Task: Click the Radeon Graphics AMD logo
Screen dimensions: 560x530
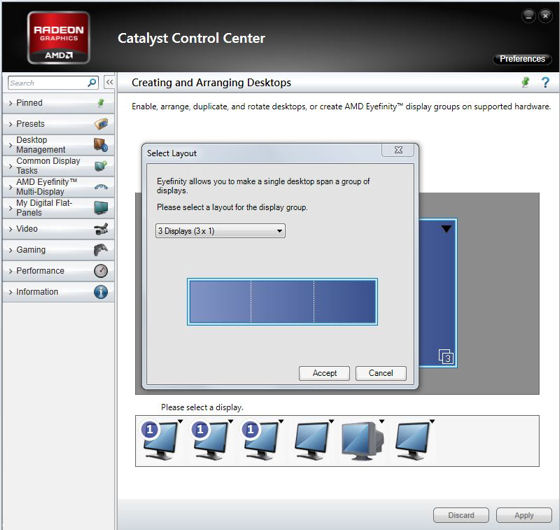Action: click(59, 38)
